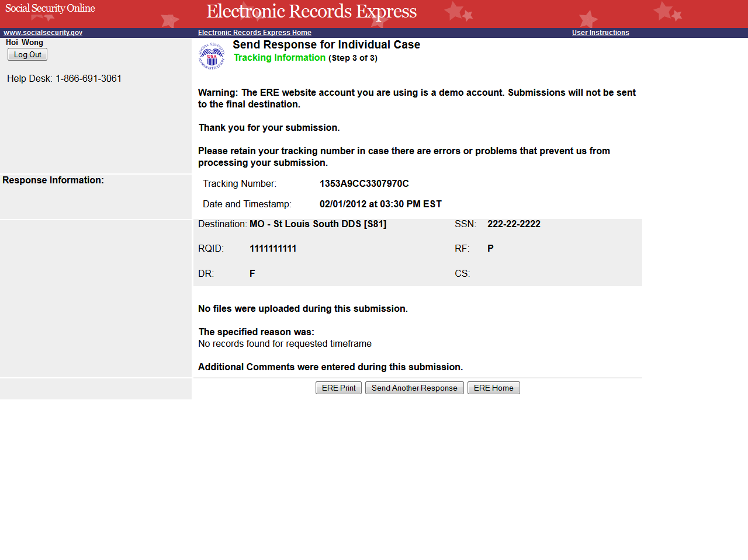Select destination MO - St Louis South DDS [S81]
Screen dimensions: 748x560
[318, 224]
